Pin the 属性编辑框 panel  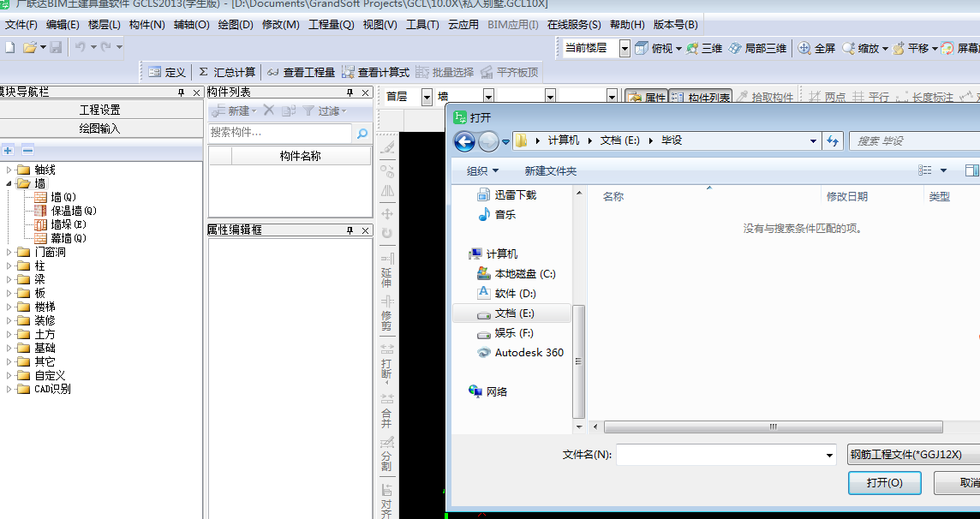click(x=350, y=230)
